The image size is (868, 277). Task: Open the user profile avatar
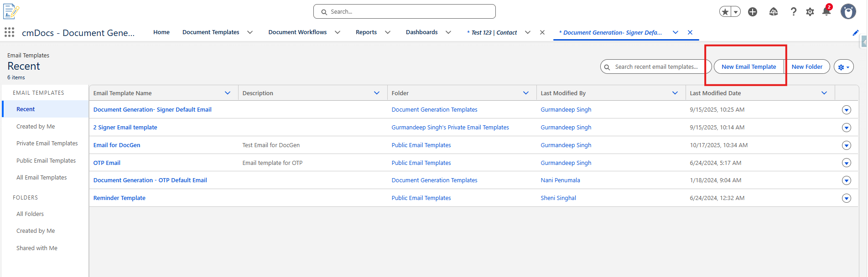(848, 11)
